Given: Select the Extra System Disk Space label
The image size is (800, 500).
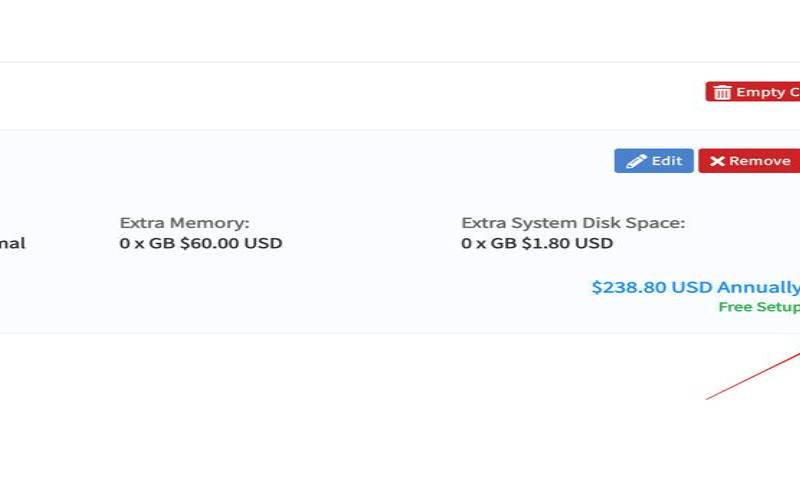Looking at the screenshot, I should [x=573, y=223].
